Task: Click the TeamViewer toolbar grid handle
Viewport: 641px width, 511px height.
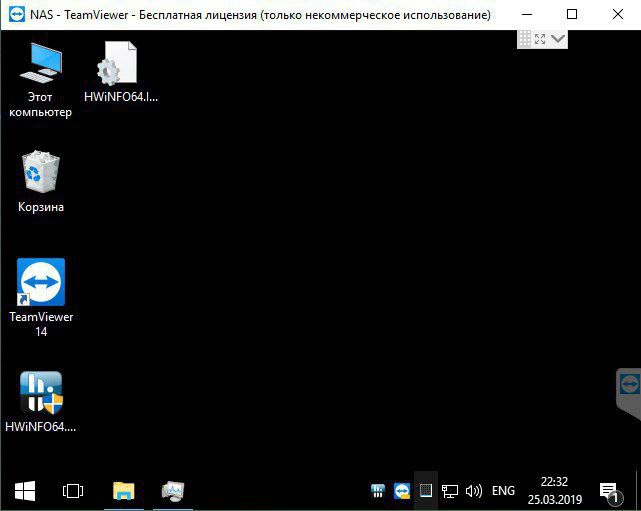Action: click(524, 39)
